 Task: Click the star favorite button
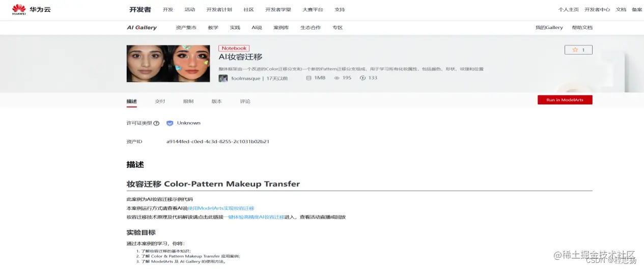coord(578,50)
